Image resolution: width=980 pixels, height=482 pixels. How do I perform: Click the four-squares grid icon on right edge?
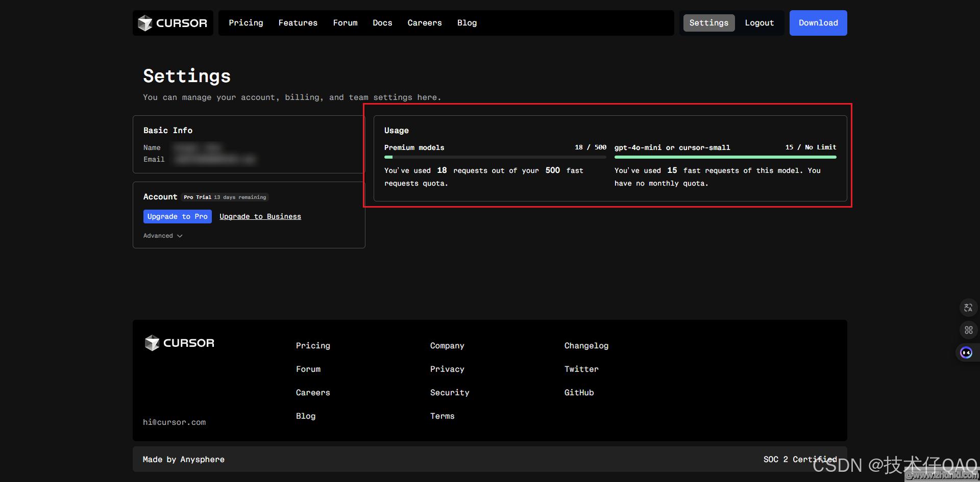tap(968, 330)
